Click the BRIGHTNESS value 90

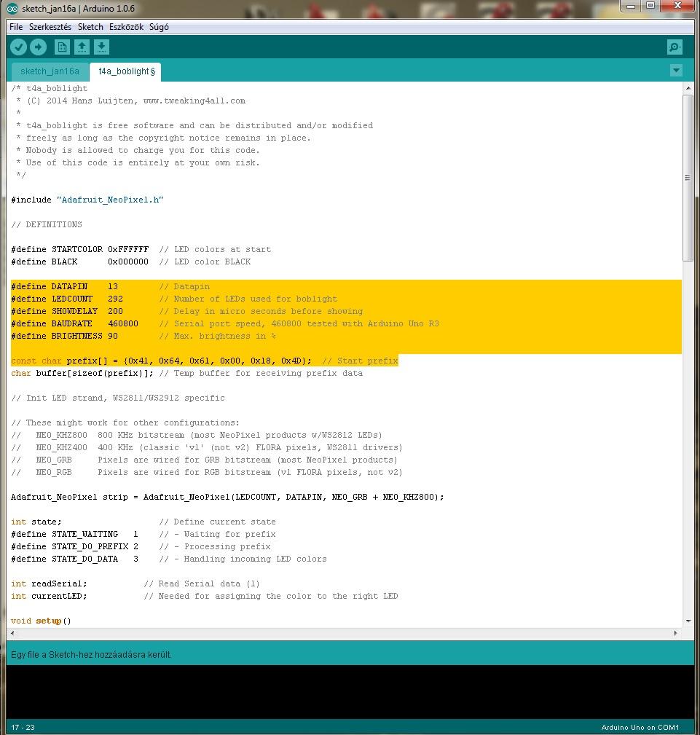112,336
